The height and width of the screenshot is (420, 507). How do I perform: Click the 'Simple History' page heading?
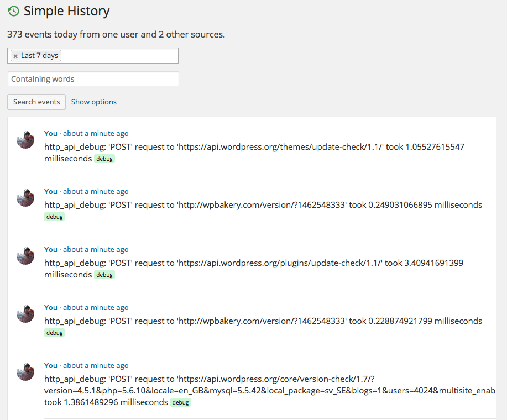(x=66, y=11)
